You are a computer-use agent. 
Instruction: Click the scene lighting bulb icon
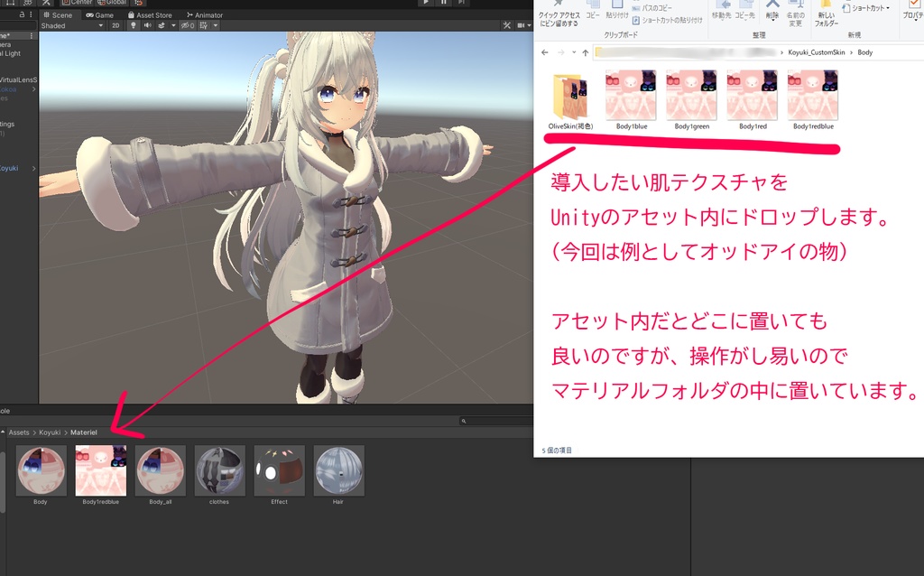(x=134, y=25)
